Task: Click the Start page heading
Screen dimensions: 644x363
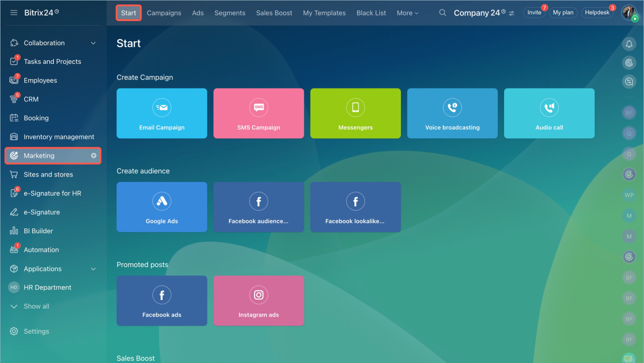Action: [x=129, y=43]
